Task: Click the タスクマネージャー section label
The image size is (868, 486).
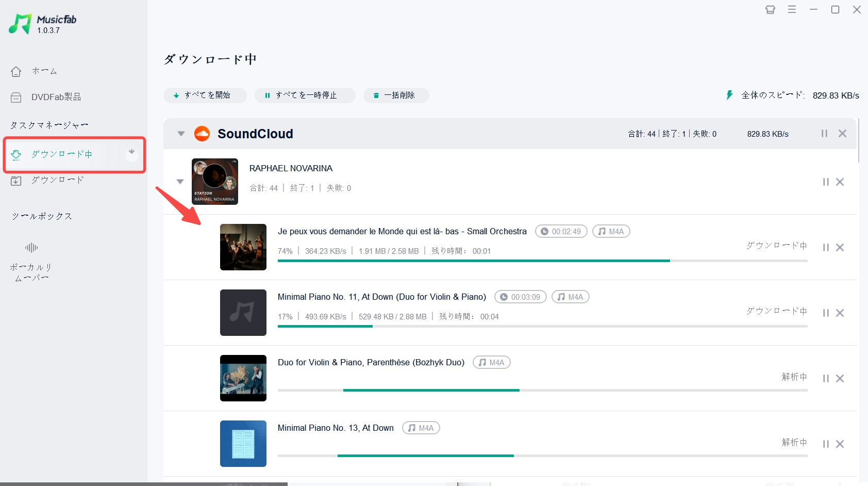Action: 49,125
